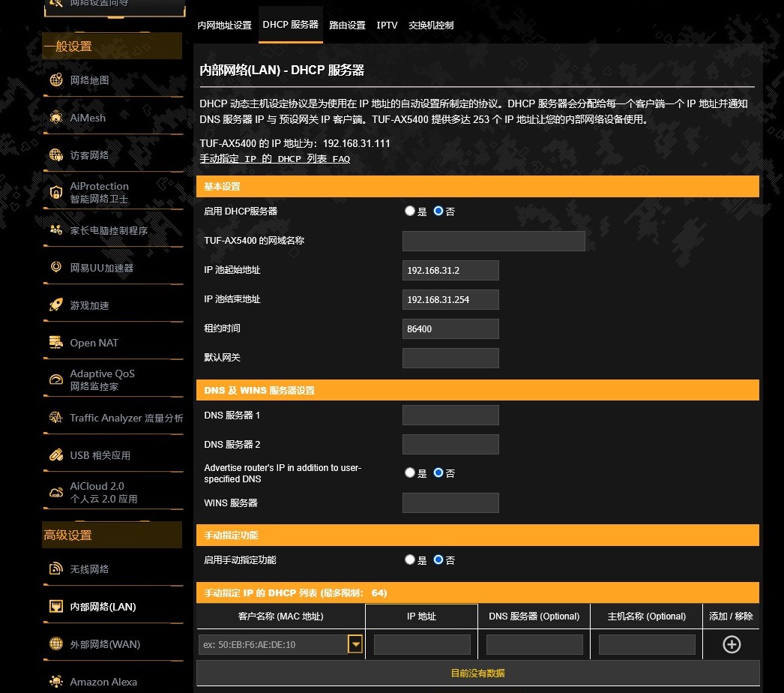The image size is (784, 693).
Task: Open AiProtection using the shield lock icon
Action: [56, 193]
